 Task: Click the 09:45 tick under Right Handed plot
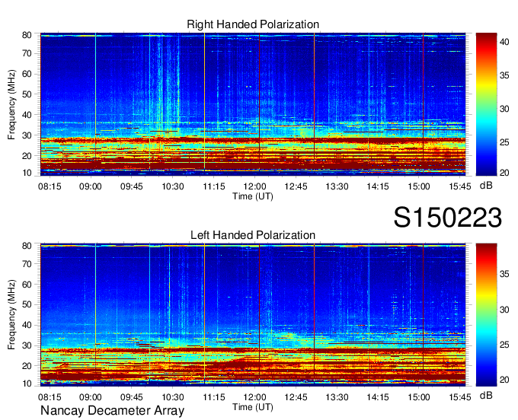pyautogui.click(x=132, y=186)
